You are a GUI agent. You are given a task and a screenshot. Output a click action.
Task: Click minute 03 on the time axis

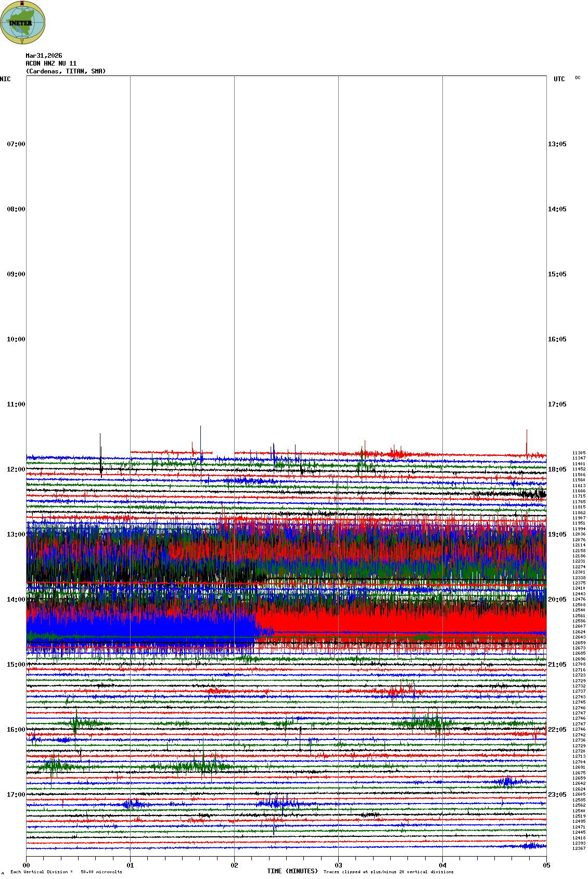[339, 865]
